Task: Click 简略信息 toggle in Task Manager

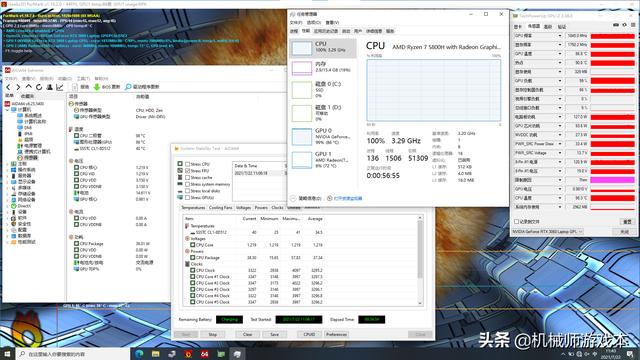Action: click(306, 198)
